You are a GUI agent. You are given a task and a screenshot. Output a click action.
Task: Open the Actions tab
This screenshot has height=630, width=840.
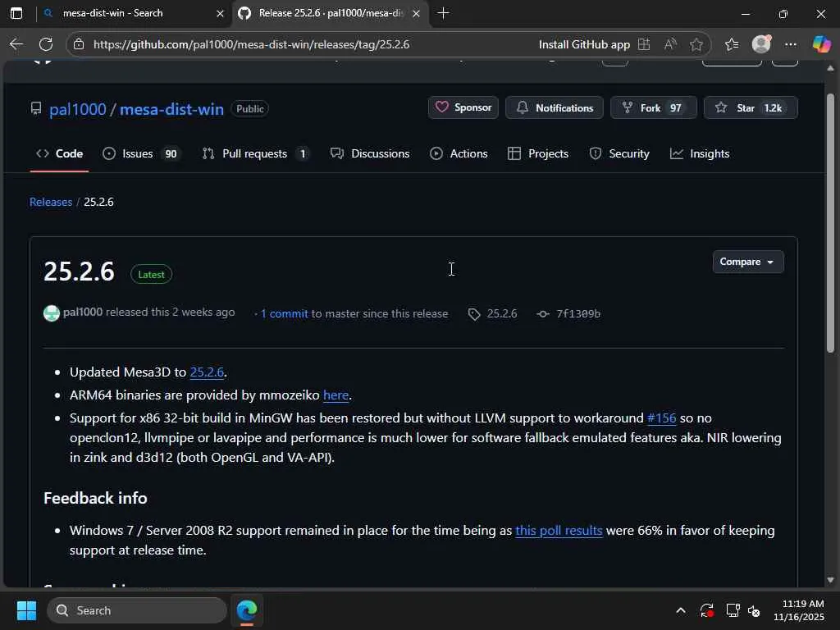point(459,153)
